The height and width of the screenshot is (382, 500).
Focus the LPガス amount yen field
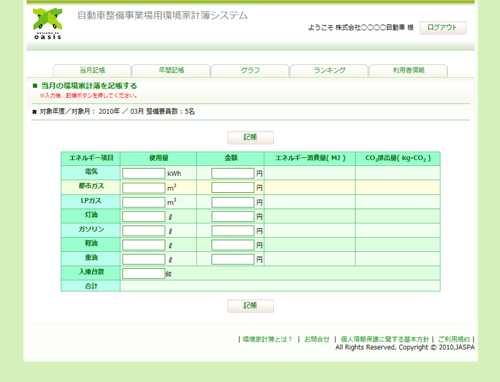[233, 202]
